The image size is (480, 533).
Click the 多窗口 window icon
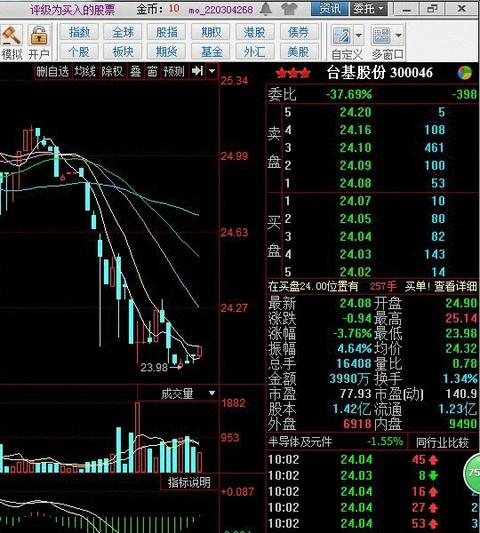point(381,35)
